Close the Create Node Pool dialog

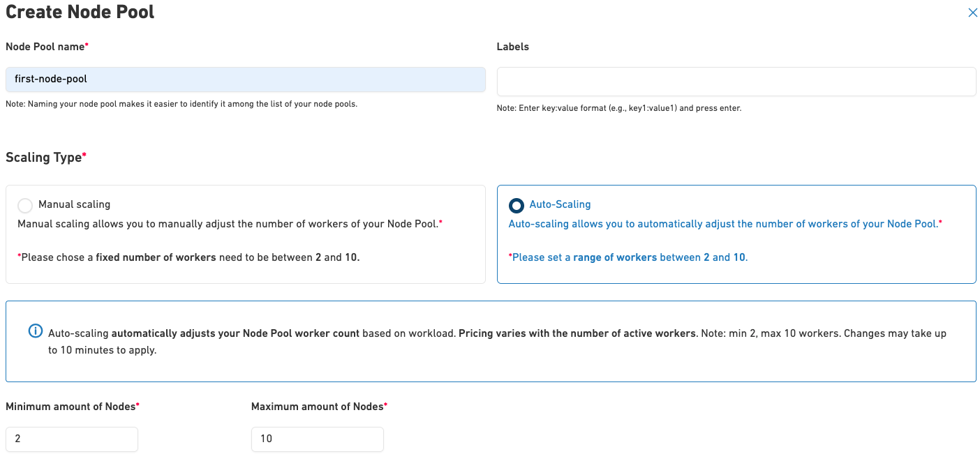(x=972, y=13)
